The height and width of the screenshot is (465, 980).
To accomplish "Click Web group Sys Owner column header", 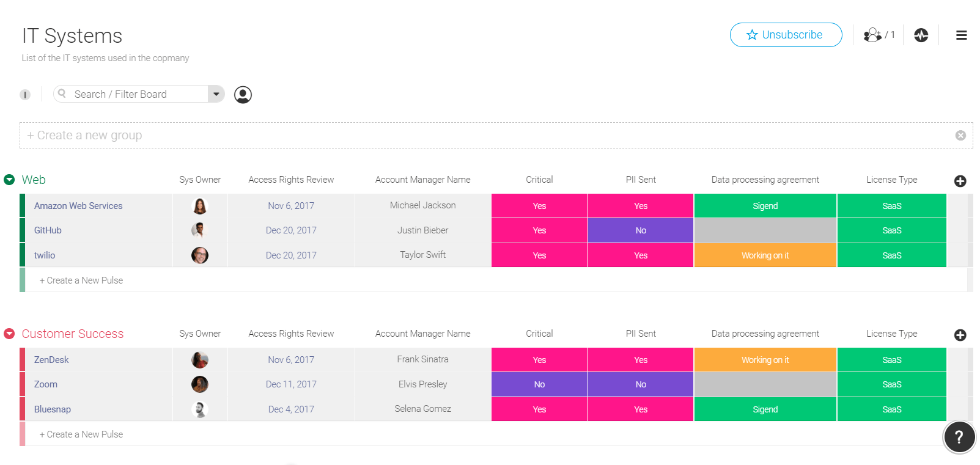I will click(x=200, y=180).
